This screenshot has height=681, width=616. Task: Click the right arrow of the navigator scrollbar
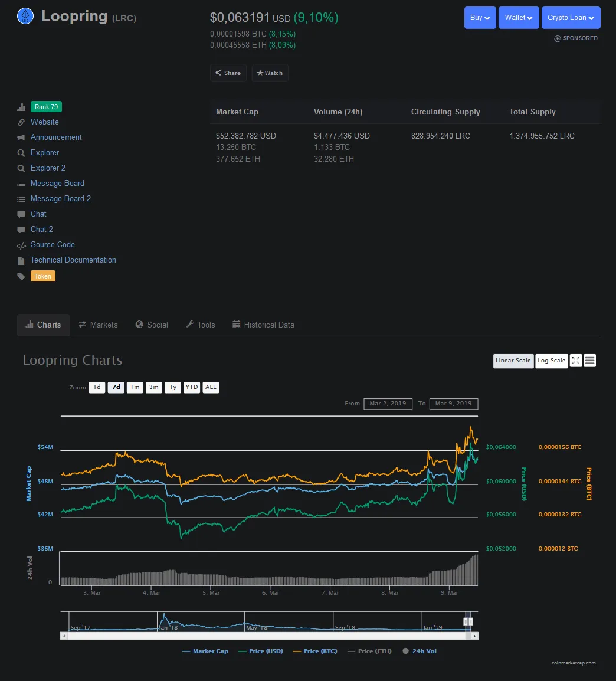(474, 636)
